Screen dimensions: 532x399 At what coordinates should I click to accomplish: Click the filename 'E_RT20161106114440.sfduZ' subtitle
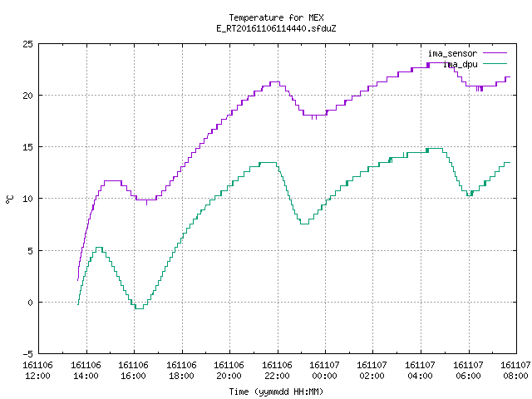(x=276, y=28)
